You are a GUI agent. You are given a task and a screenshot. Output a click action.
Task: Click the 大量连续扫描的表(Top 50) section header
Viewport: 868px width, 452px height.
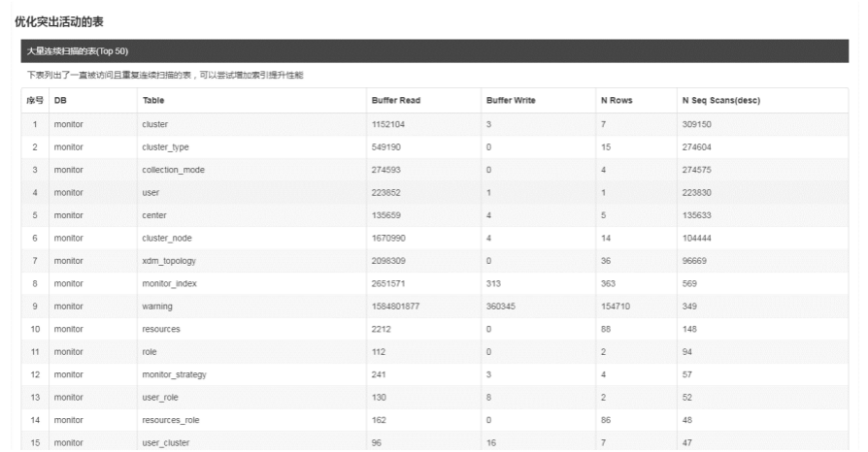435,50
